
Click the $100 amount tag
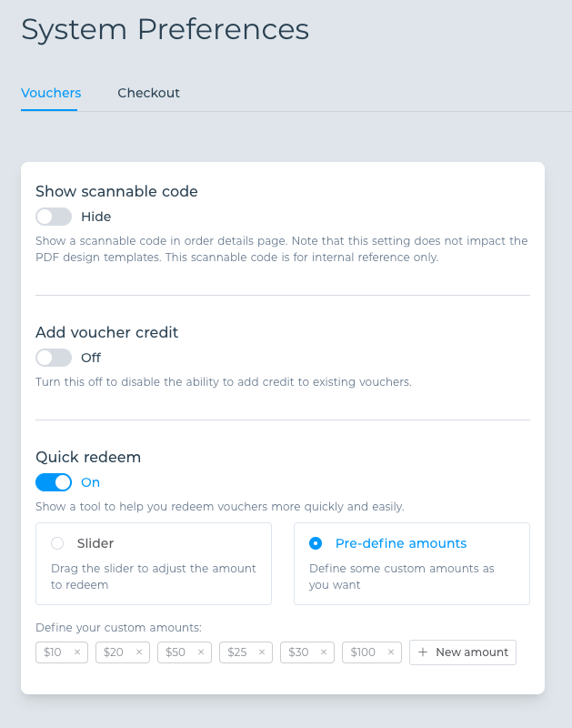click(x=362, y=652)
